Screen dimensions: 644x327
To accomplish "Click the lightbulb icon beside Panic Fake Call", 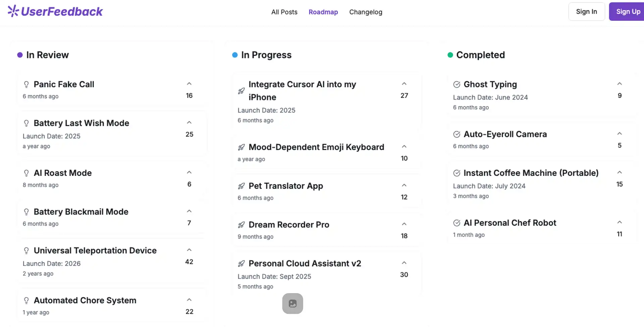I will [x=26, y=84].
